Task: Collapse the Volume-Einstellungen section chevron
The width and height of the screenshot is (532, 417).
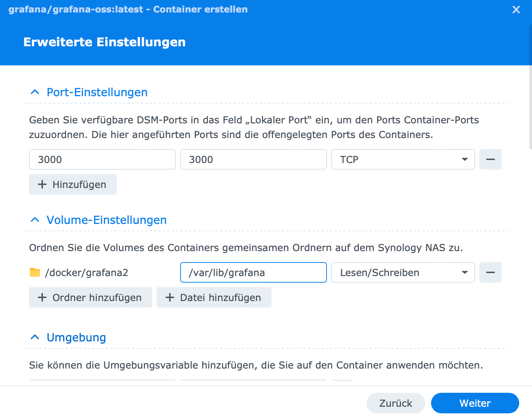Action: pyautogui.click(x=35, y=220)
